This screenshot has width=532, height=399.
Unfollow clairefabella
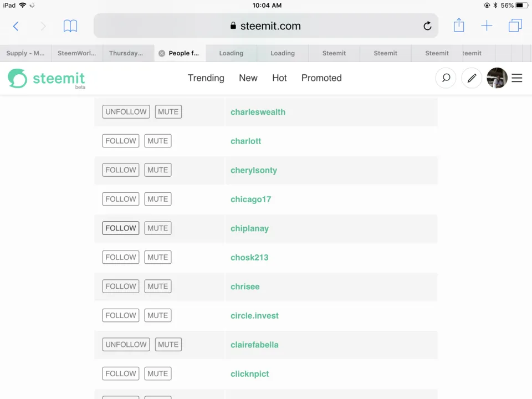coord(126,344)
